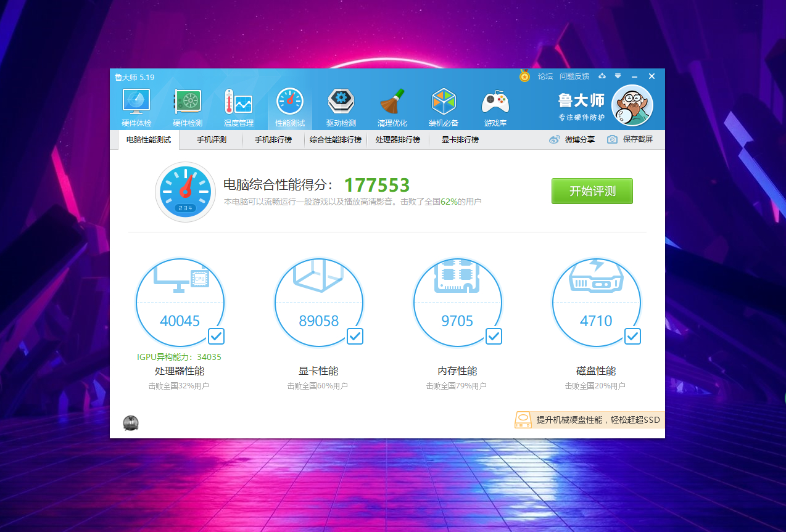Click the disk drive graphic

click(x=596, y=276)
